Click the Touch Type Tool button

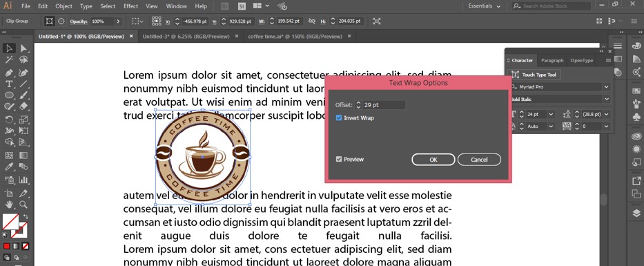coord(534,75)
